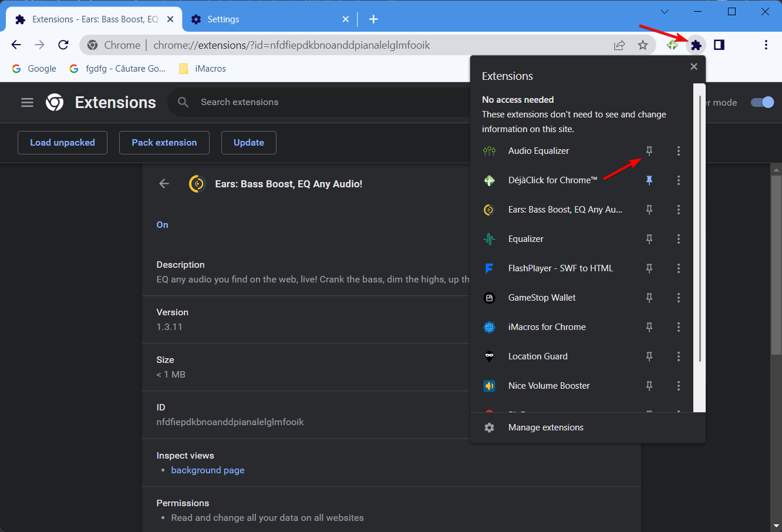
Task: Click the FlashPlayer - SWF to HTML icon
Action: (x=489, y=268)
